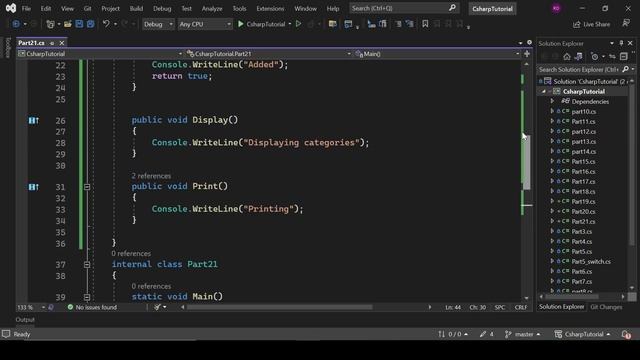The width and height of the screenshot is (640, 360).
Task: Open the editor tab settings gear
Action: [x=529, y=42]
